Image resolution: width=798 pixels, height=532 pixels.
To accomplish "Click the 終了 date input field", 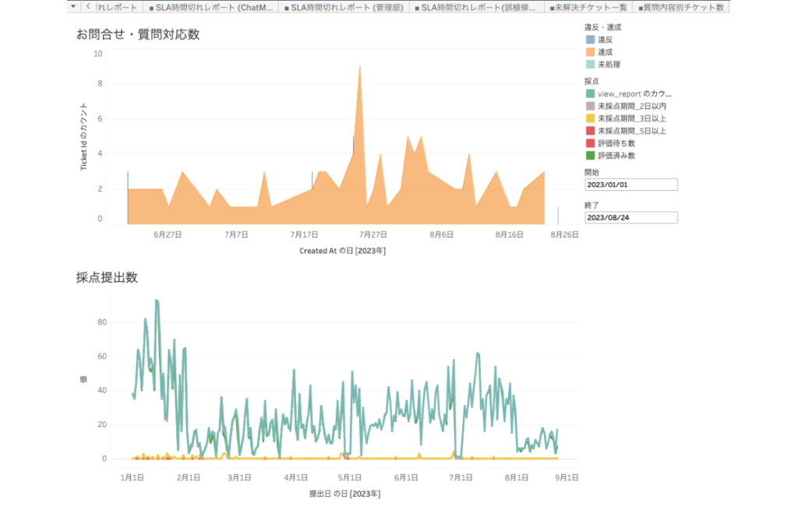I will [x=630, y=217].
